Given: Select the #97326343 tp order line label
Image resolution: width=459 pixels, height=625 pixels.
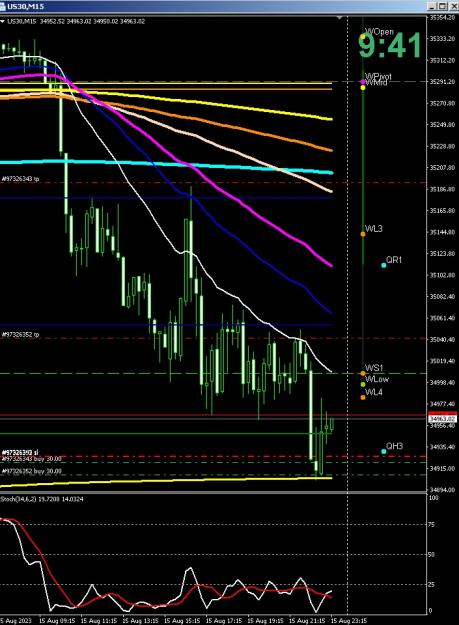Looking at the screenshot, I should click(x=21, y=179).
